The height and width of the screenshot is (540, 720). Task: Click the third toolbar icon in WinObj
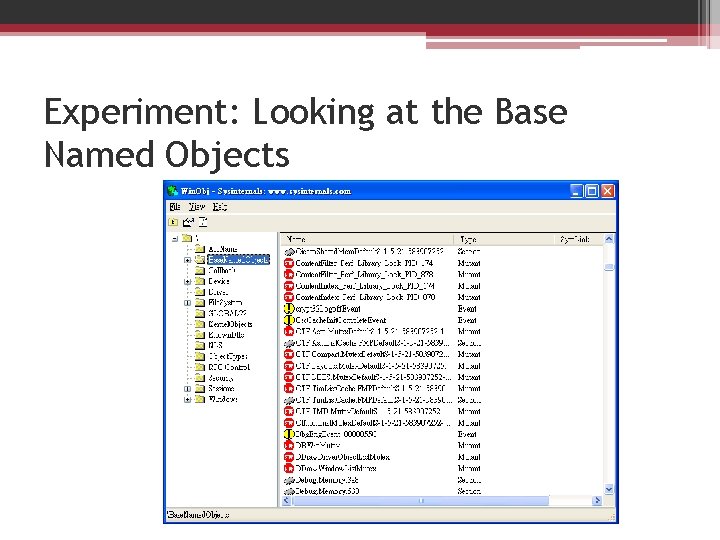click(x=203, y=222)
